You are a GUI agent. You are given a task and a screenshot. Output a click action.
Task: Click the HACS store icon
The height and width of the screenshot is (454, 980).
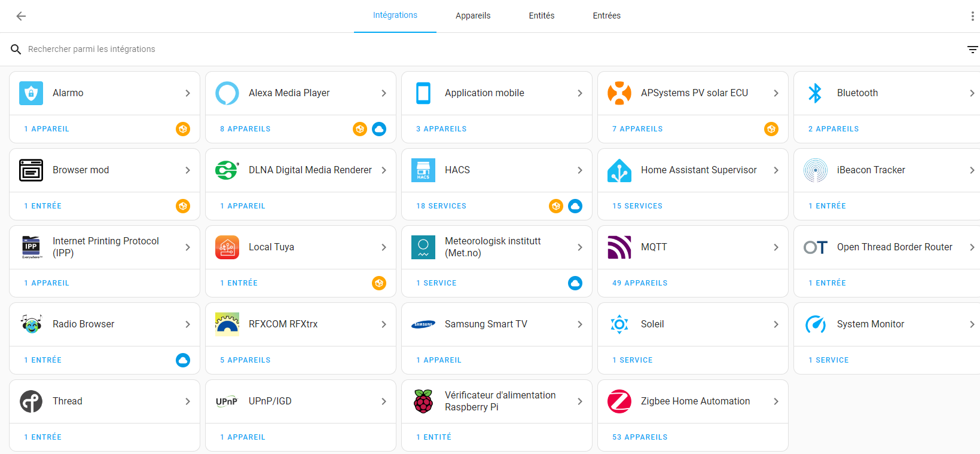(423, 170)
